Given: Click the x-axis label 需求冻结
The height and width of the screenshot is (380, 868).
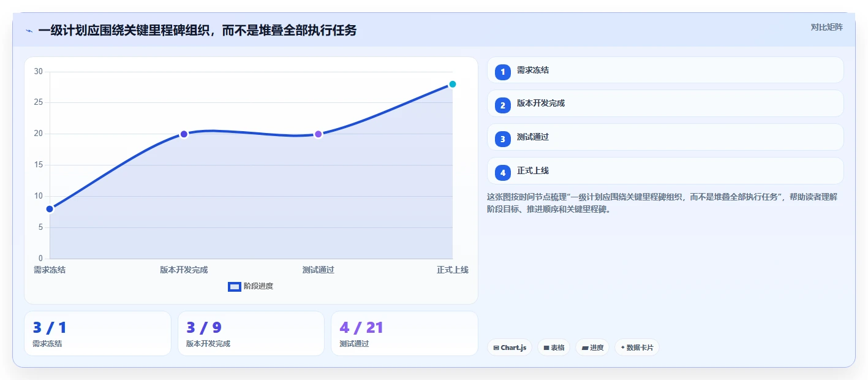Looking at the screenshot, I should (x=50, y=270).
